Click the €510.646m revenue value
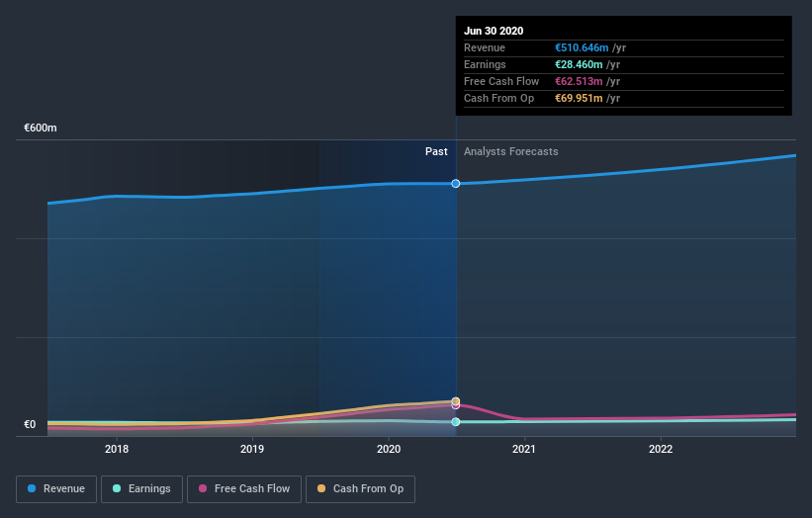Image resolution: width=812 pixels, height=518 pixels. coord(582,47)
